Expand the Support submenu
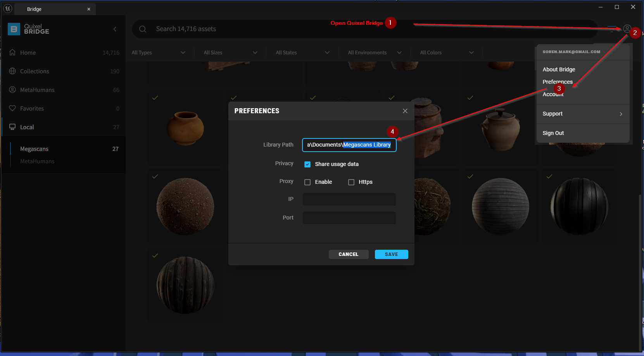The width and height of the screenshot is (644, 356). point(582,114)
